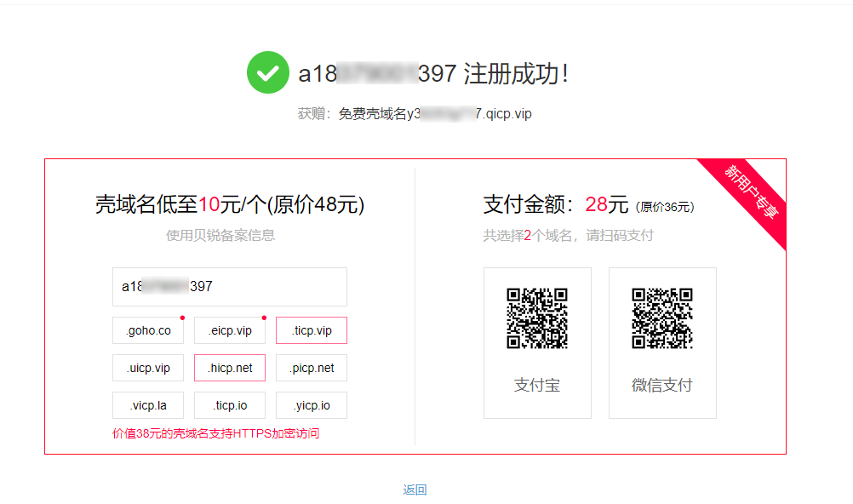This screenshot has width=853, height=504.
Task: Select the .picp.net domain suffix
Action: click(x=312, y=368)
